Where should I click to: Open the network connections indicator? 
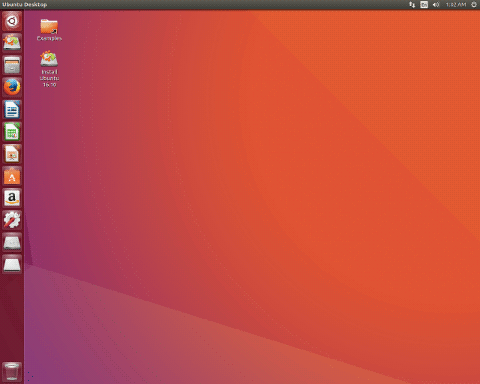412,5
